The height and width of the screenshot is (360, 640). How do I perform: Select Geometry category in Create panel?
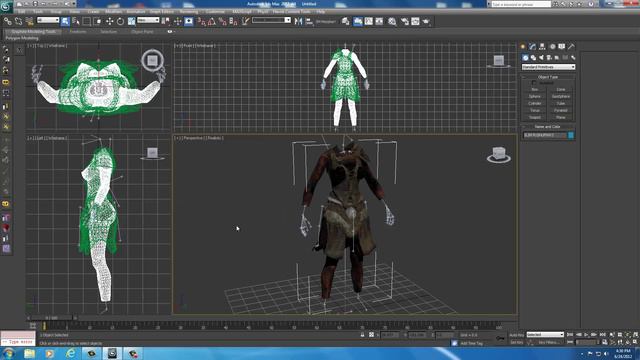click(x=525, y=58)
